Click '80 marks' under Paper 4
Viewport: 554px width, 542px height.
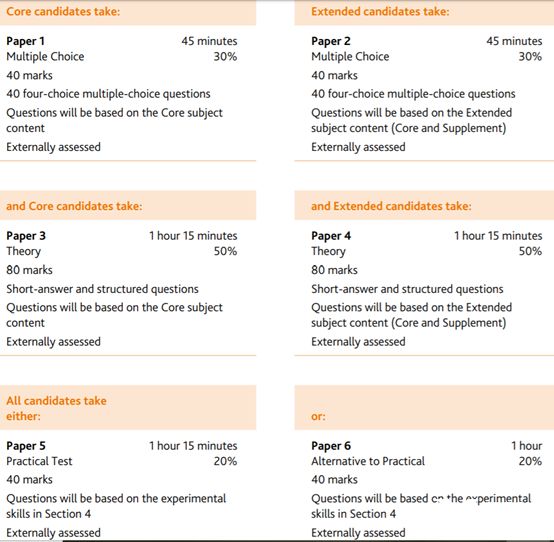[x=334, y=270]
